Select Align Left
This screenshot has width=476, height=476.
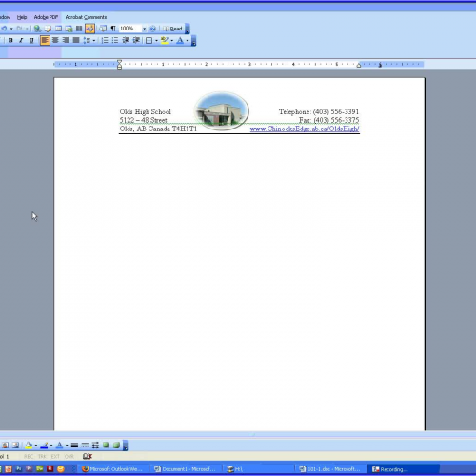coord(45,40)
